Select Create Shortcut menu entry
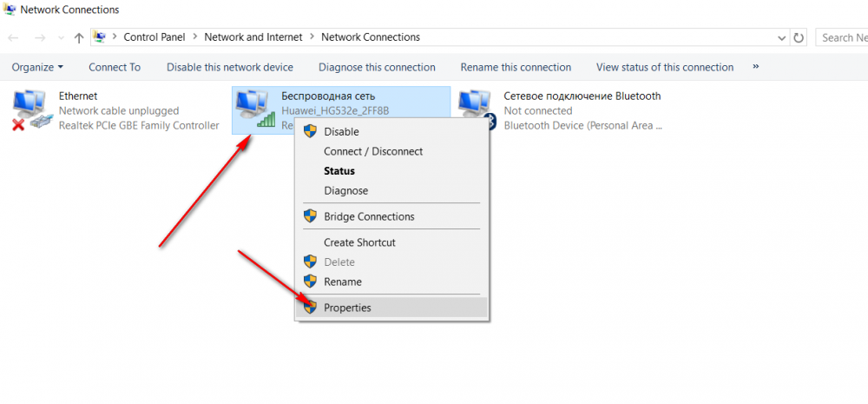 (x=359, y=242)
